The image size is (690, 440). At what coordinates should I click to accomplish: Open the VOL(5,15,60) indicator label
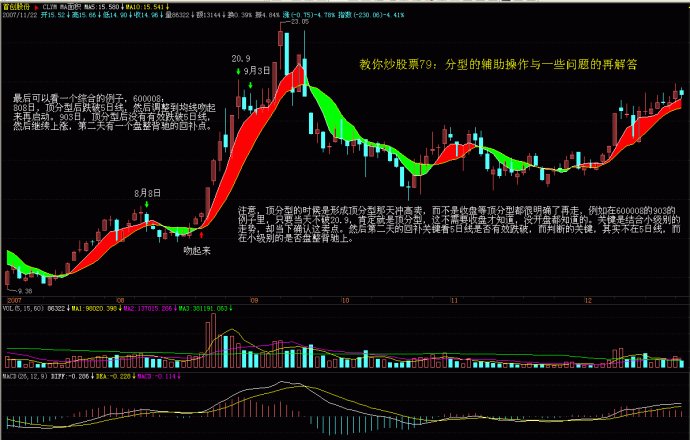coord(23,308)
